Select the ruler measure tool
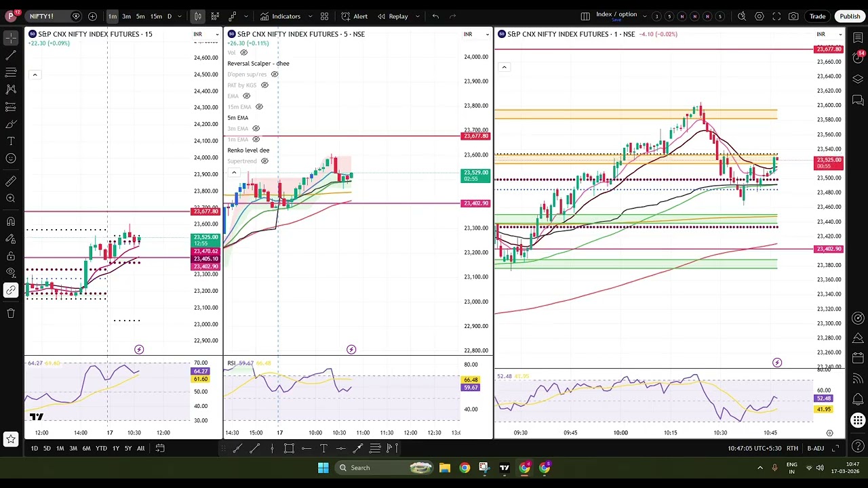 (11, 181)
